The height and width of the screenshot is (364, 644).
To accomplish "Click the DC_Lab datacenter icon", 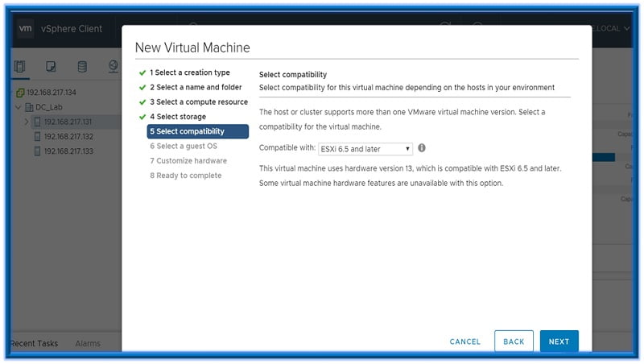I will (29, 107).
